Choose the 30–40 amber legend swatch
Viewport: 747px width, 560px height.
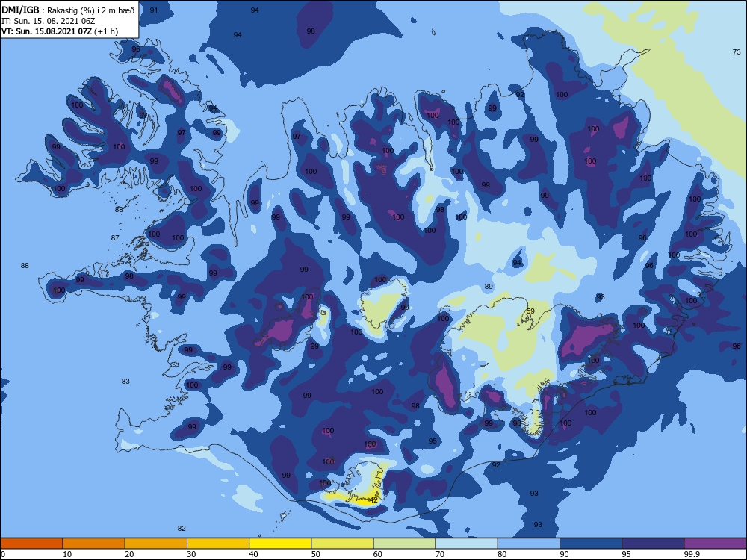tap(218, 544)
